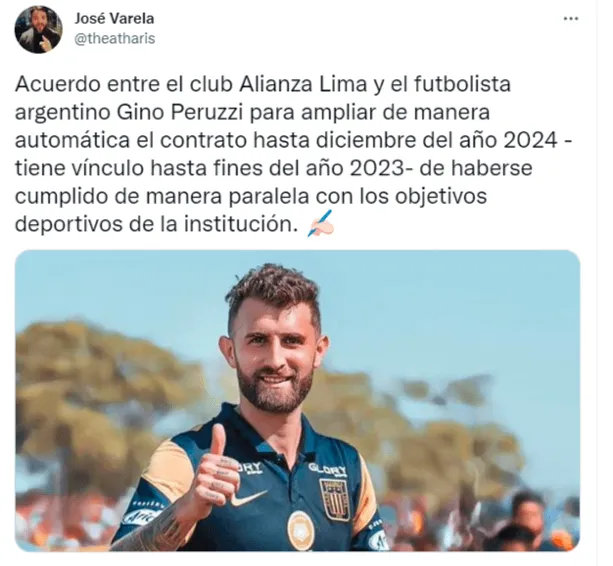
Task: Open the @theatharis handle link
Action: (114, 39)
